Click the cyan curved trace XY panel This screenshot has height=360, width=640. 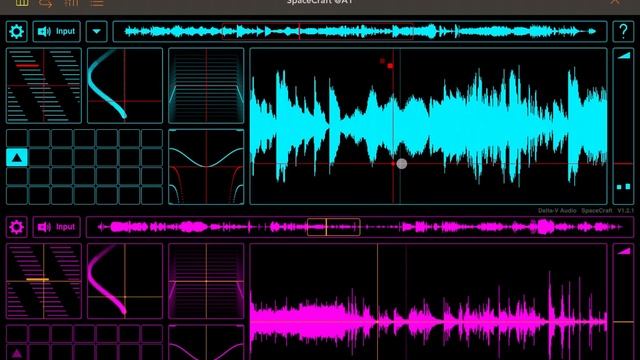tap(125, 86)
